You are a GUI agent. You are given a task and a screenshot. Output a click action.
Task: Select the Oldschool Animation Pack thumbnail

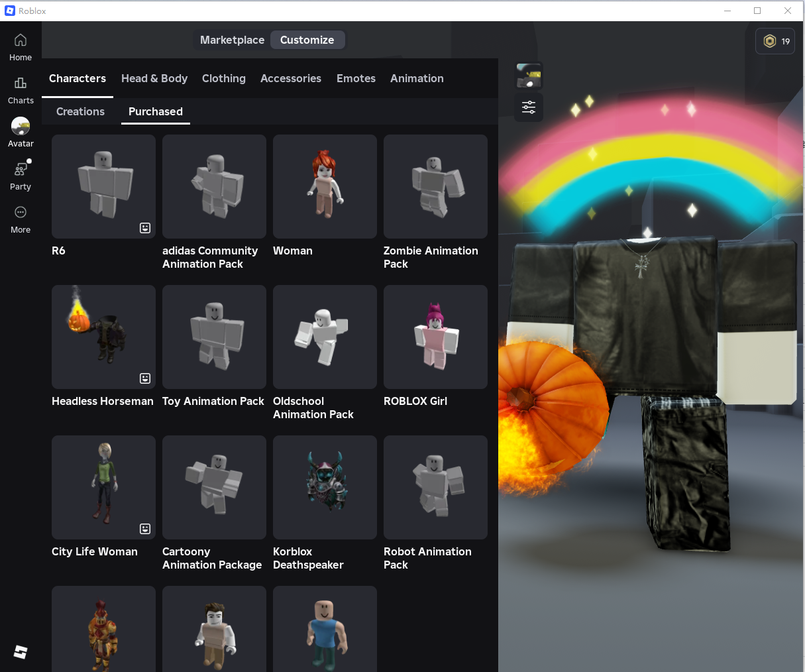325,337
